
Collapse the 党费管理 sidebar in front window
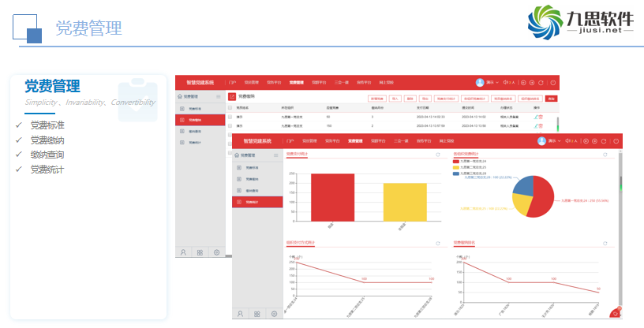pyautogui.click(x=276, y=155)
